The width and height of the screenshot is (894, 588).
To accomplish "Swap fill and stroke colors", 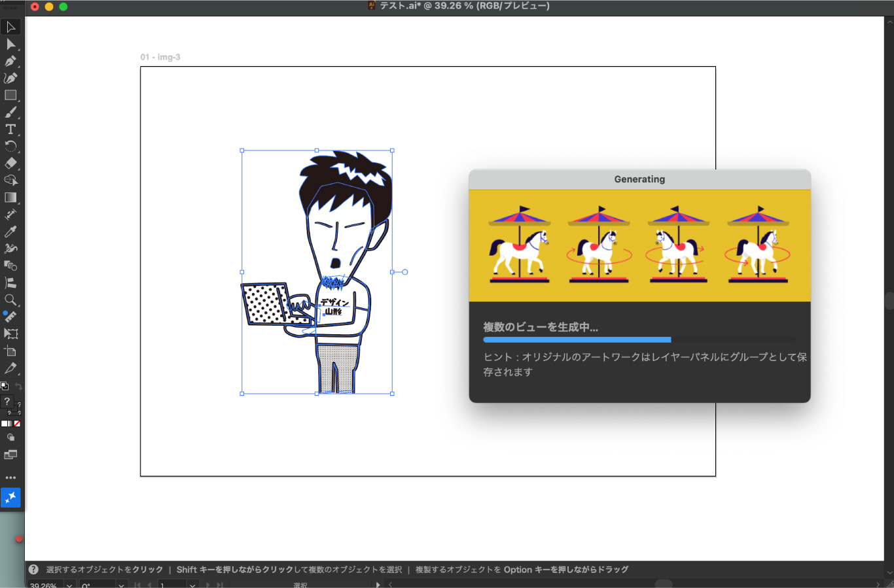I will point(18,387).
